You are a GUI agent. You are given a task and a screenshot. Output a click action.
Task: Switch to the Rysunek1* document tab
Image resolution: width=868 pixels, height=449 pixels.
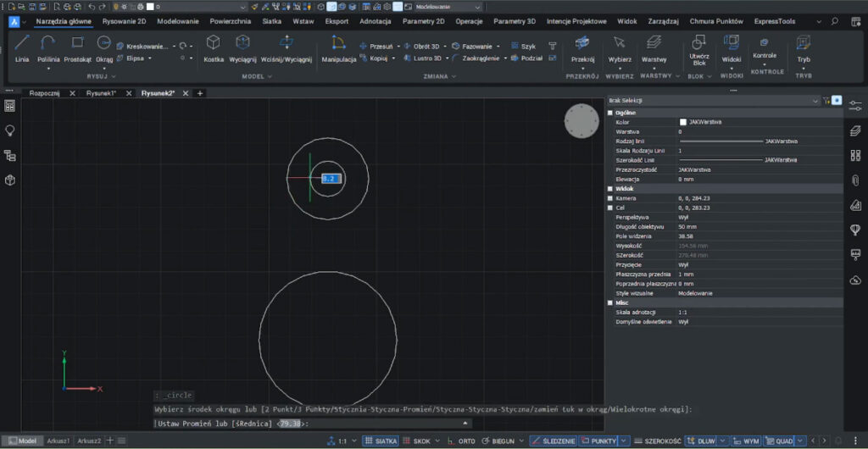coord(102,93)
